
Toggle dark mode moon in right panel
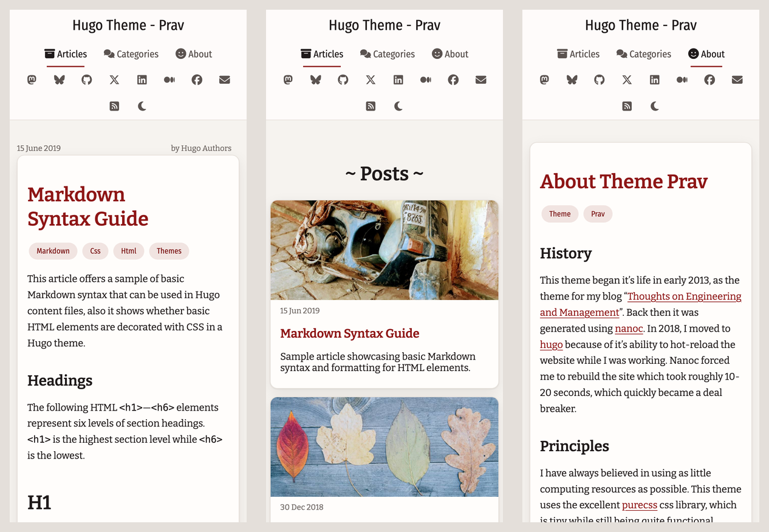pyautogui.click(x=655, y=106)
